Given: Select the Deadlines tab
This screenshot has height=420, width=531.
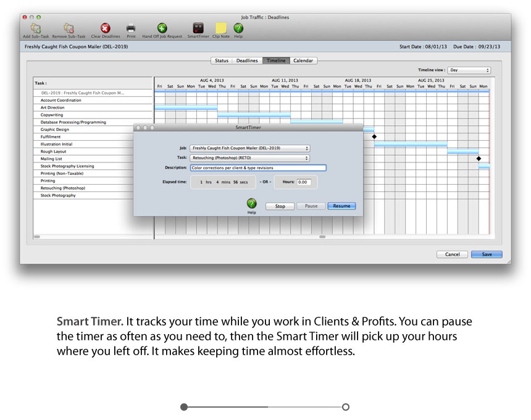Looking at the screenshot, I should pyautogui.click(x=247, y=61).
